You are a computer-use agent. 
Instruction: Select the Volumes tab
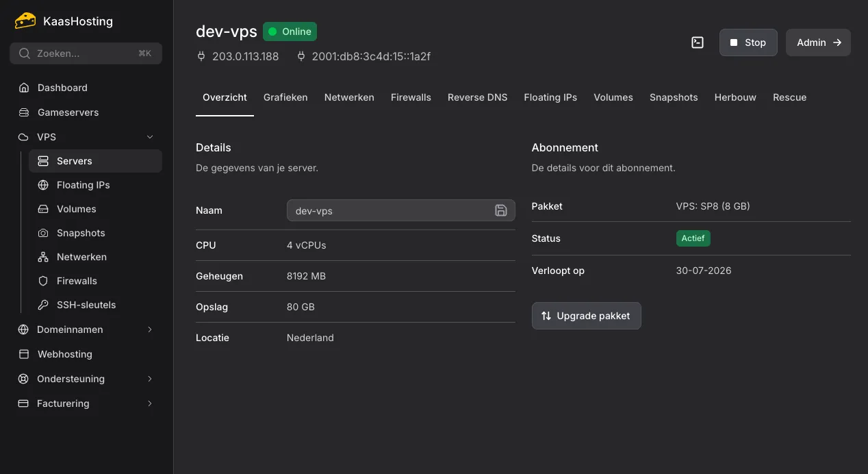coord(613,97)
